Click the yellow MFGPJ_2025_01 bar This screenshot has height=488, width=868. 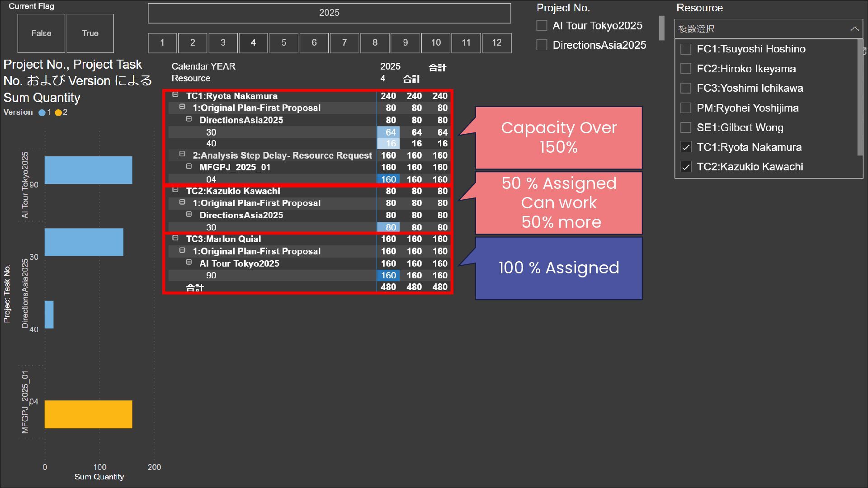[x=88, y=414]
